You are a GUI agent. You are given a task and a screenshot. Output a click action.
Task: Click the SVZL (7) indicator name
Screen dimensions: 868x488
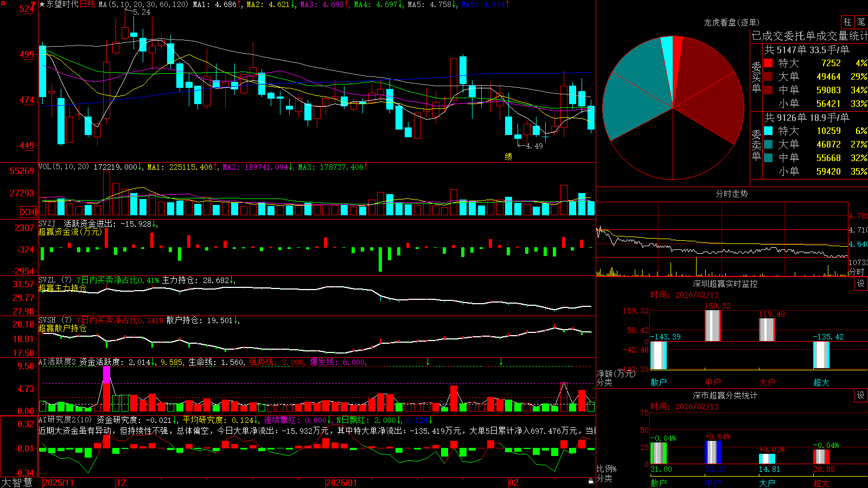point(55,280)
